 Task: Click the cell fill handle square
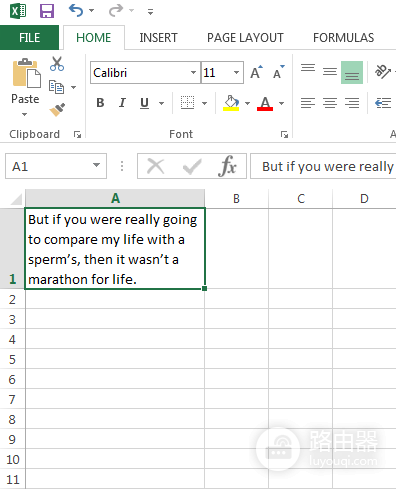tap(204, 289)
